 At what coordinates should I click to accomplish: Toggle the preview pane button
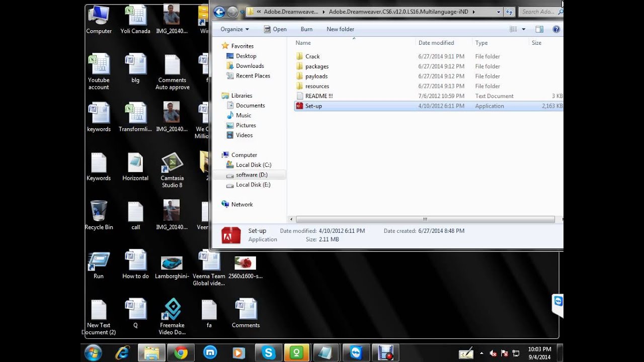(x=539, y=29)
